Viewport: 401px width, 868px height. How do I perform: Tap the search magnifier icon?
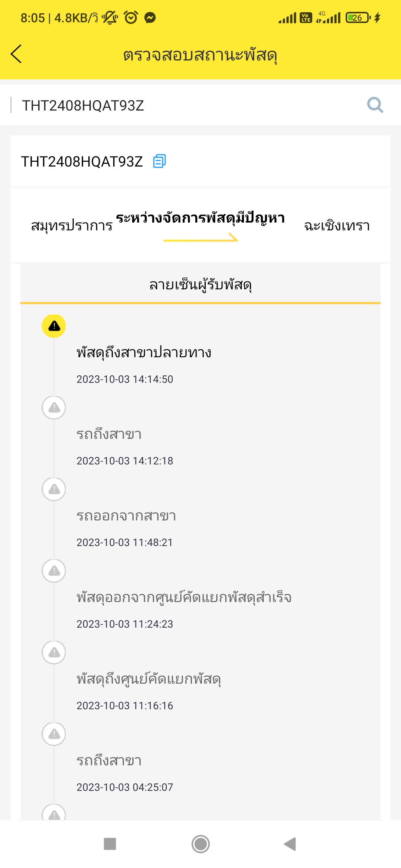click(375, 105)
